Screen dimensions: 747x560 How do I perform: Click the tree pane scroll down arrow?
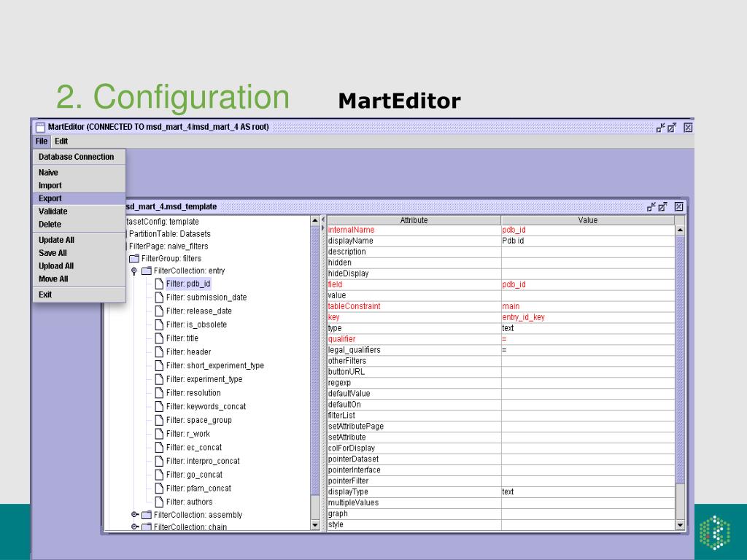pyautogui.click(x=315, y=525)
